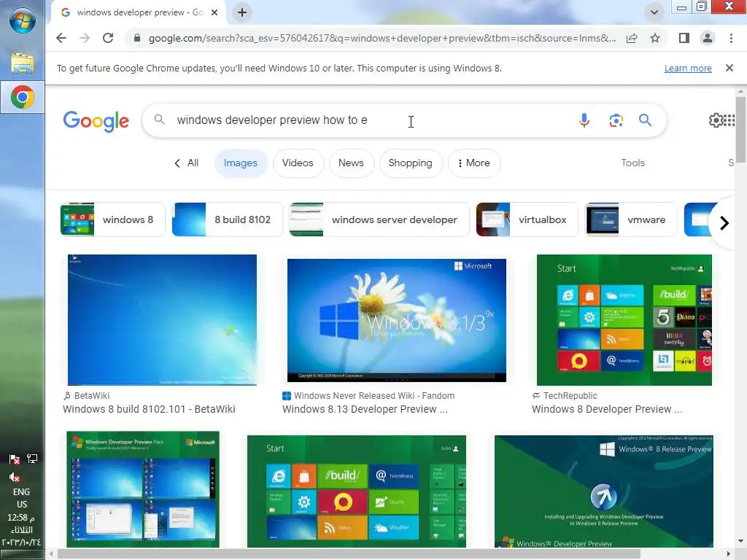747x560 pixels.
Task: Go back with the browser back arrow
Action: tap(61, 38)
